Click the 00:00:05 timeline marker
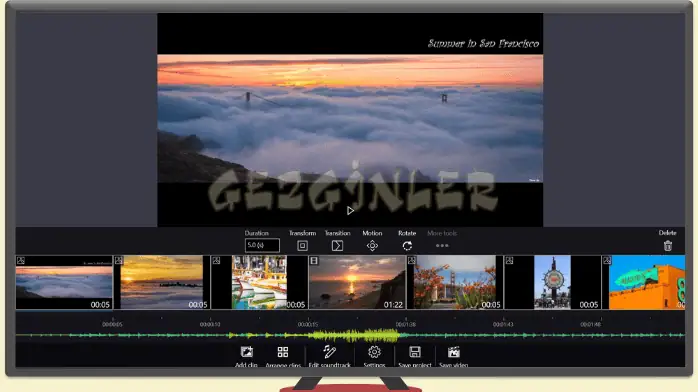698x392 pixels. coord(112,324)
